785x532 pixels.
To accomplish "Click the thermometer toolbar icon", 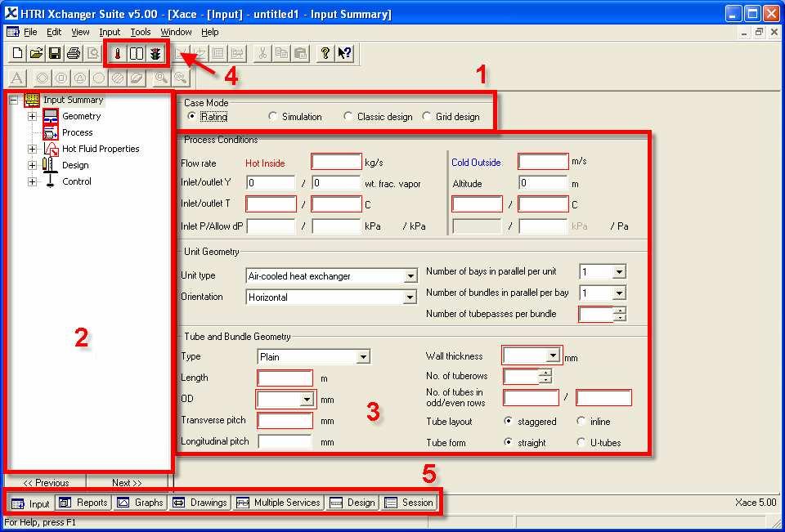I will click(x=118, y=53).
